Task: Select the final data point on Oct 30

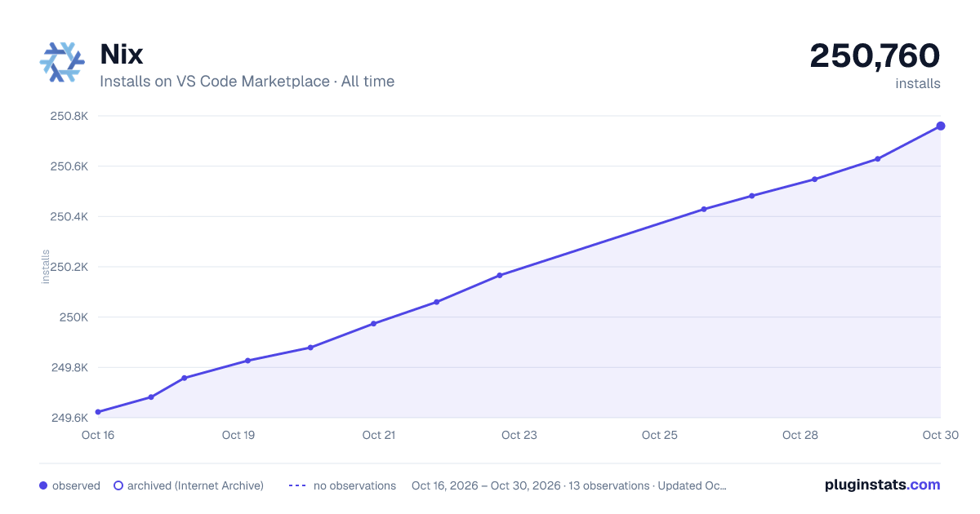Action: (941, 126)
